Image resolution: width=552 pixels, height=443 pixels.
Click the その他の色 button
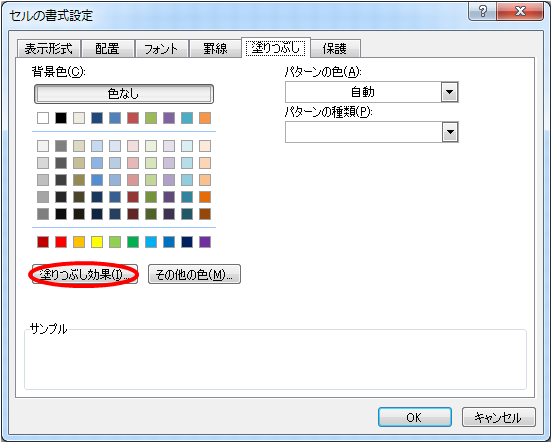[194, 274]
